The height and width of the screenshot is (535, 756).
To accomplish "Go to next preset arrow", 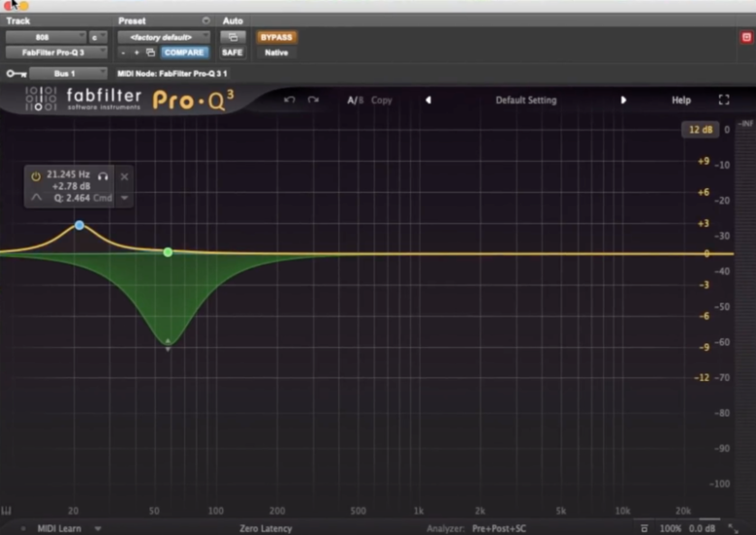I will click(623, 100).
